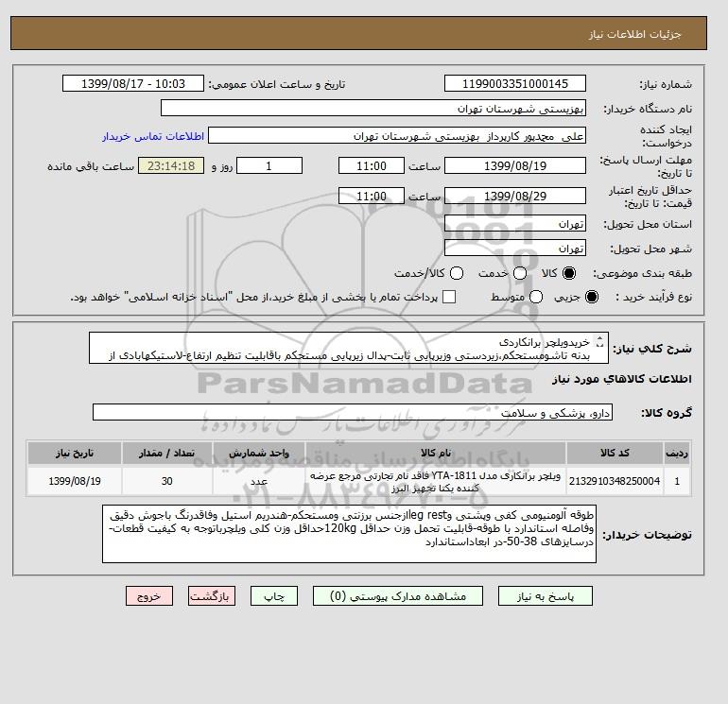The height and width of the screenshot is (704, 728).
Task: Click the پاسخ به نیاز button
Action: (x=546, y=596)
